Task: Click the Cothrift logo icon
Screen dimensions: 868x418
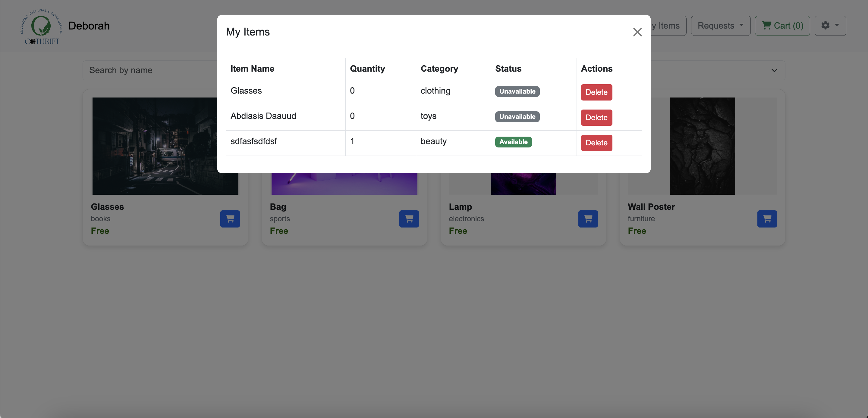Action: click(x=41, y=27)
